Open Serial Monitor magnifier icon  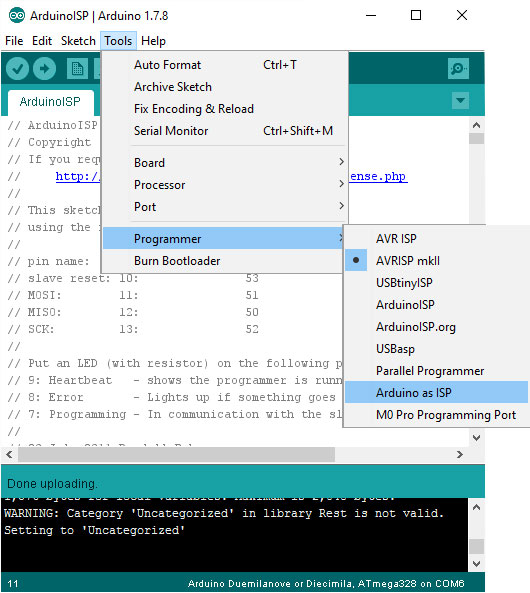pos(458,68)
